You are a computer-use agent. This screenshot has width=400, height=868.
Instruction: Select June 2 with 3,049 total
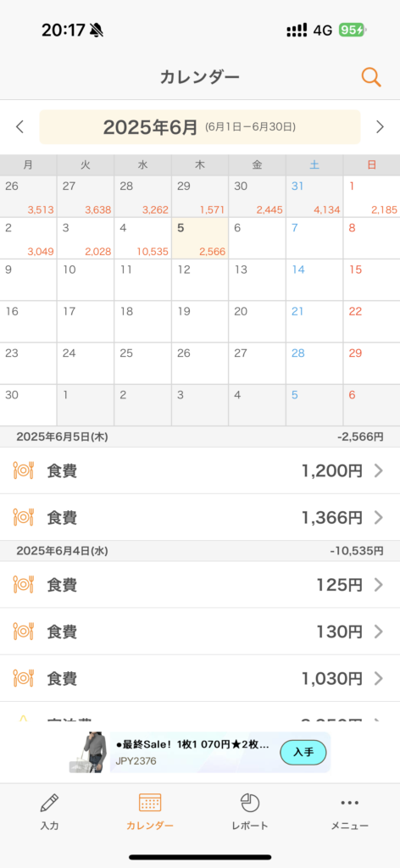tap(28, 238)
